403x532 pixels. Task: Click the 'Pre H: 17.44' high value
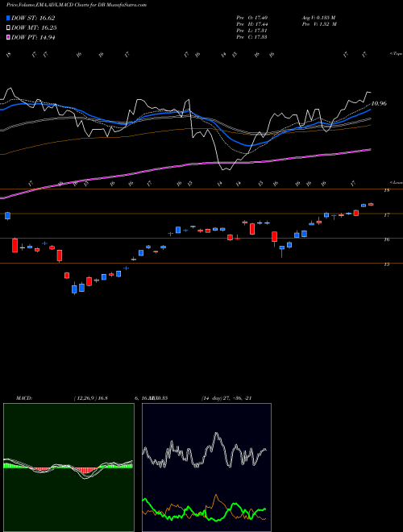click(252, 24)
